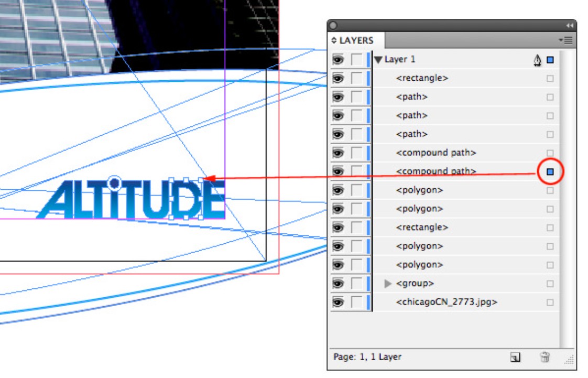Viewport: 588px width, 378px height.
Task: Click the Create New Layer icon
Action: point(516,357)
